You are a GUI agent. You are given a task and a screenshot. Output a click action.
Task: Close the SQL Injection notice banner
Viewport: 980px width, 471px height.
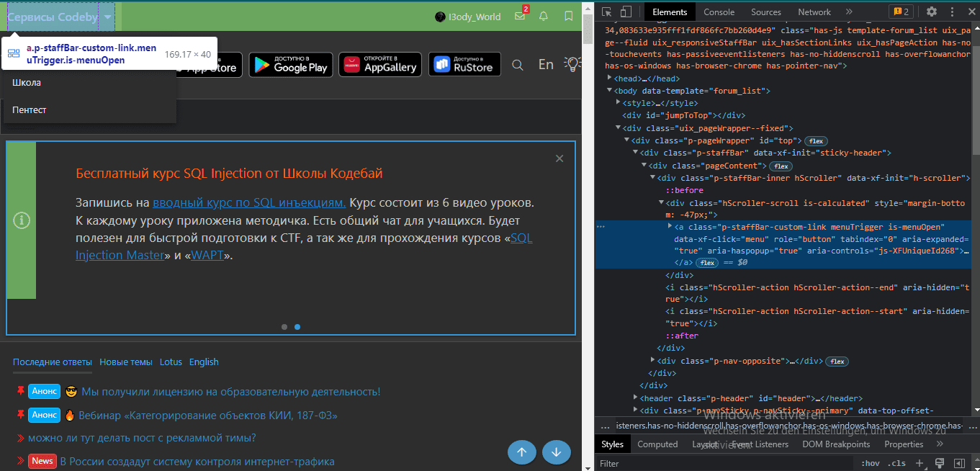click(x=559, y=158)
